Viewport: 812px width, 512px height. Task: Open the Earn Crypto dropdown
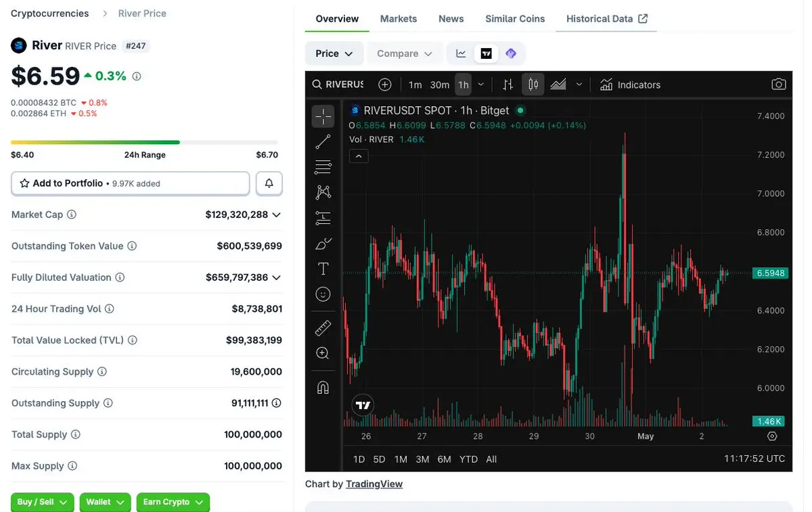click(173, 502)
